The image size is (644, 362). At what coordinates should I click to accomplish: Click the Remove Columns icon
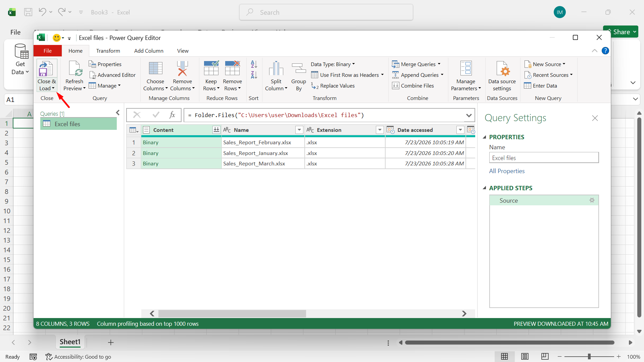[182, 69]
